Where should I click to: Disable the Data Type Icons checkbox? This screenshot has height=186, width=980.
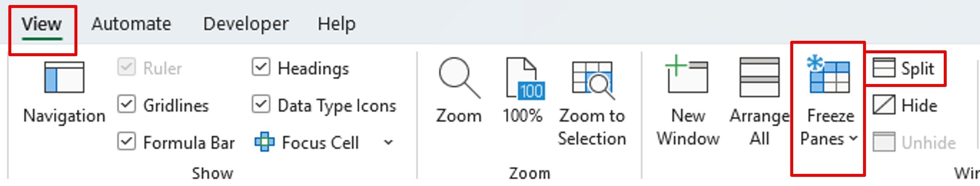point(261,105)
